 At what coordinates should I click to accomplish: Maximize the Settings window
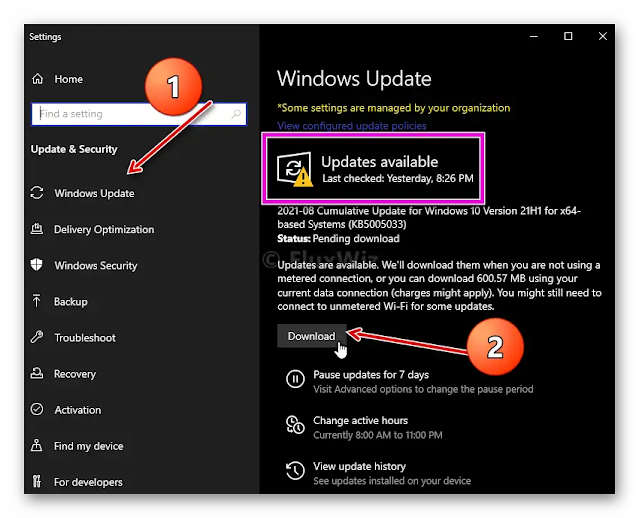(568, 36)
